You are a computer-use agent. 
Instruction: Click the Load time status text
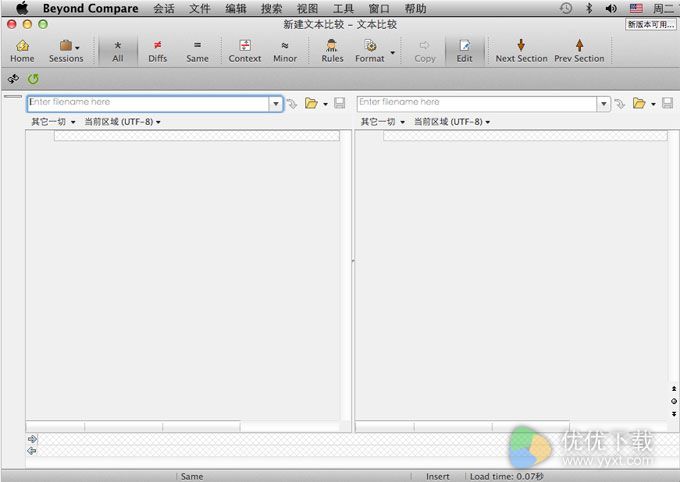(507, 476)
